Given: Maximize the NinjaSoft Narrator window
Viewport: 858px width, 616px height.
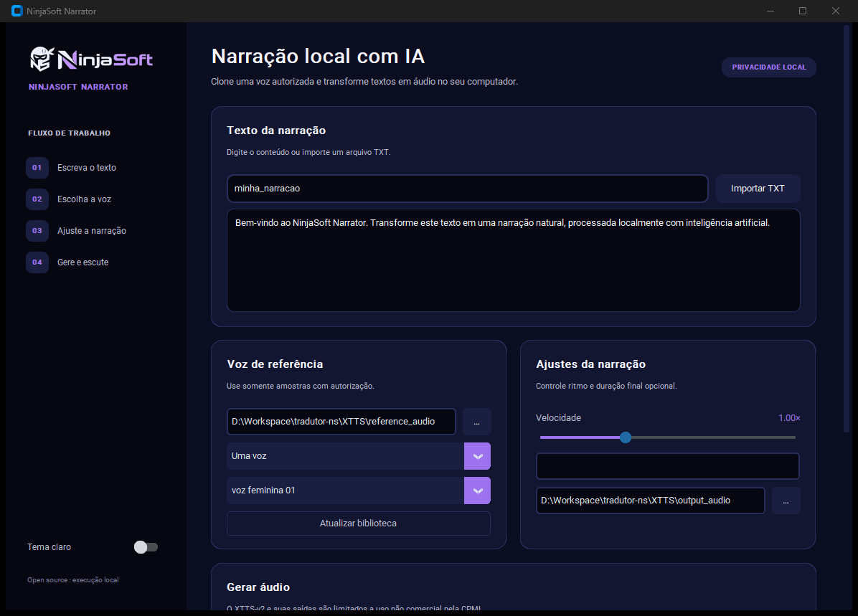Looking at the screenshot, I should point(803,11).
